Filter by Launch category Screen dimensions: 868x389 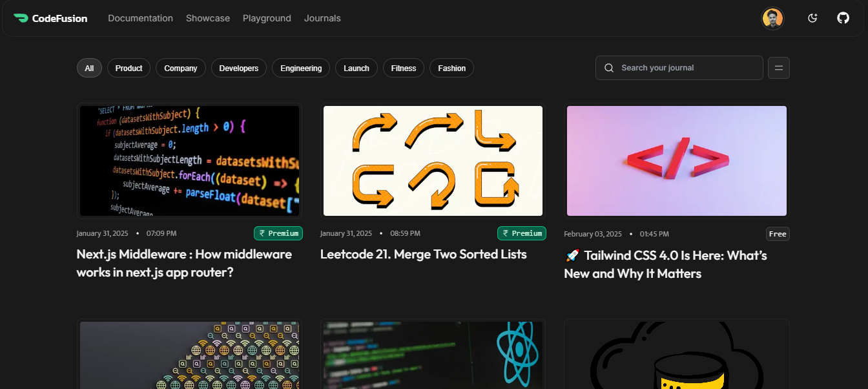(356, 68)
